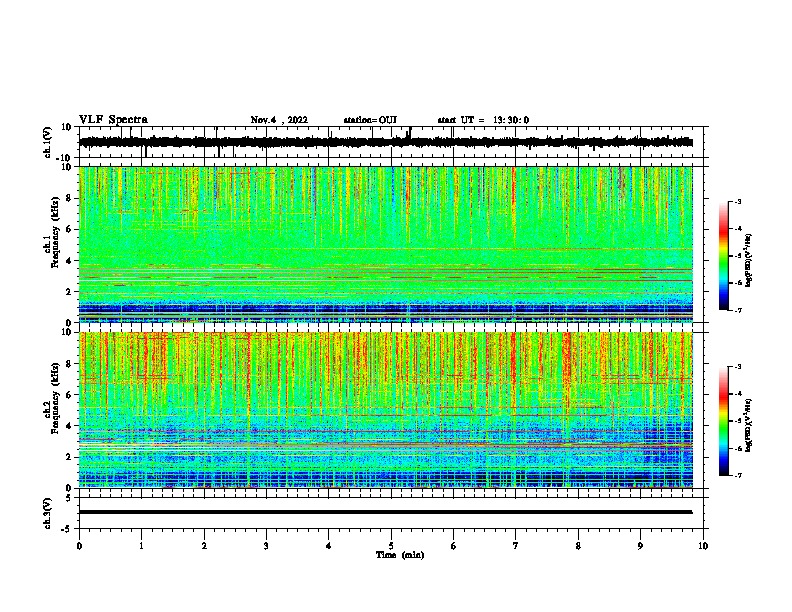Click the ch.2 color bar log(PSD) label
Viewport: 792px width, 612px height.
click(x=749, y=425)
